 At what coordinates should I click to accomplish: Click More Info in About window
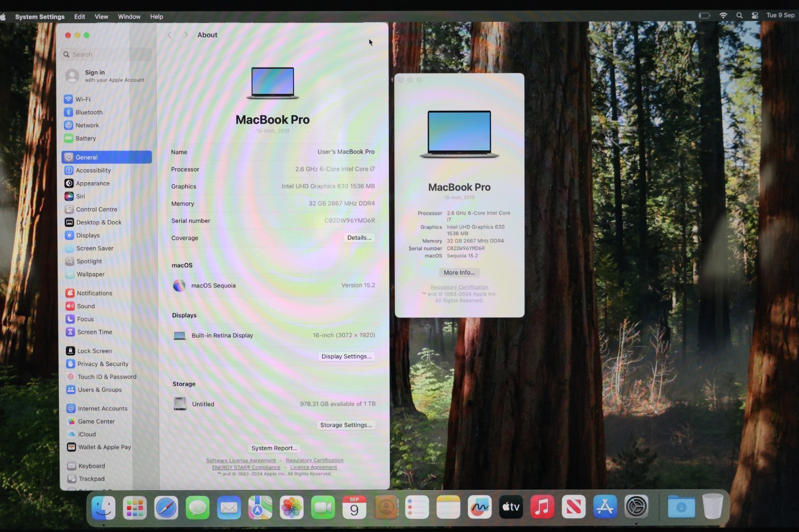[459, 272]
